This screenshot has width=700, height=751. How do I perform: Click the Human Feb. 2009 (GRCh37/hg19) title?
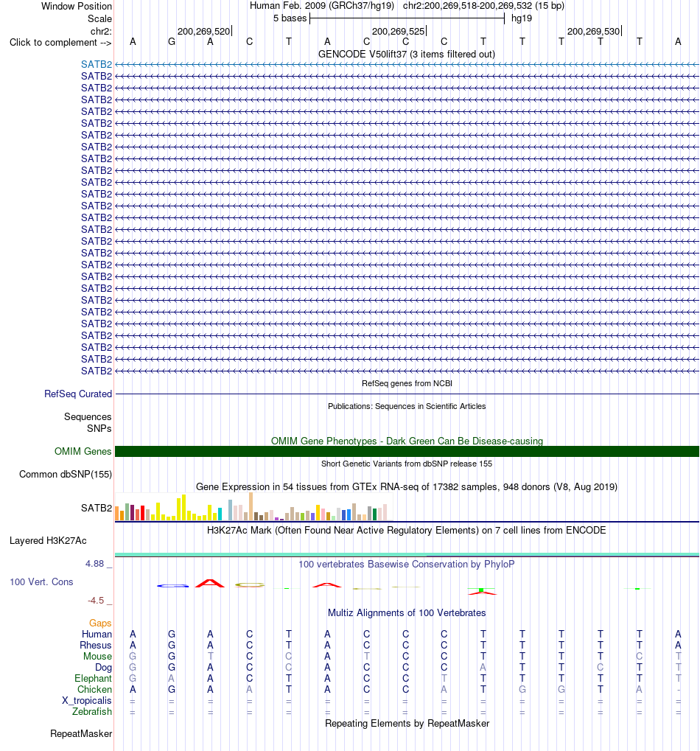coord(322,6)
